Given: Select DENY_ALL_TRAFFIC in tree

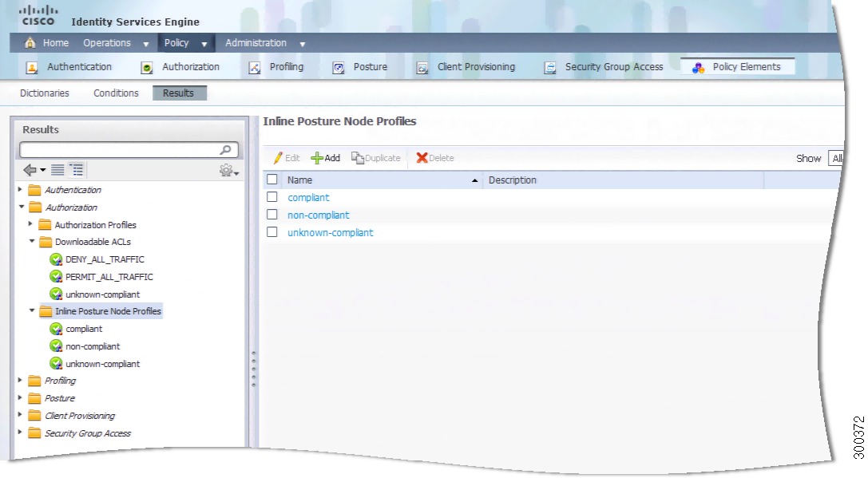Looking at the screenshot, I should point(105,259).
